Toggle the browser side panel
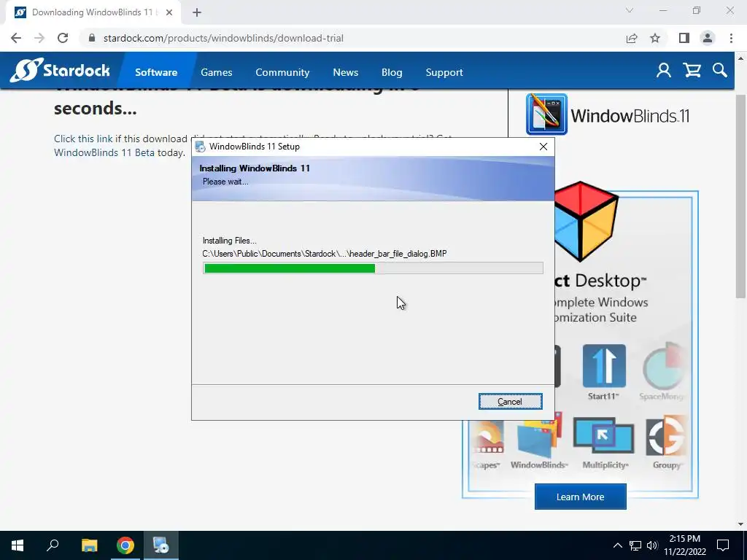This screenshot has width=747, height=560. click(684, 38)
